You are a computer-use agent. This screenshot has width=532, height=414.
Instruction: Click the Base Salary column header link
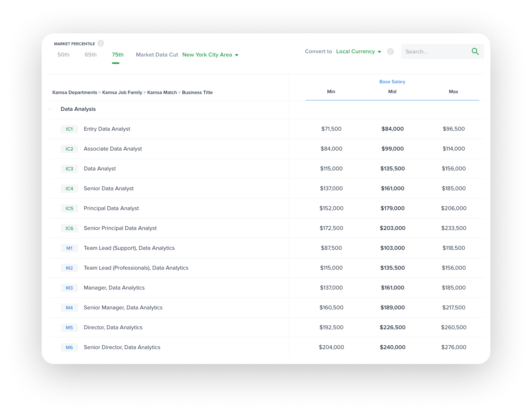(x=392, y=82)
